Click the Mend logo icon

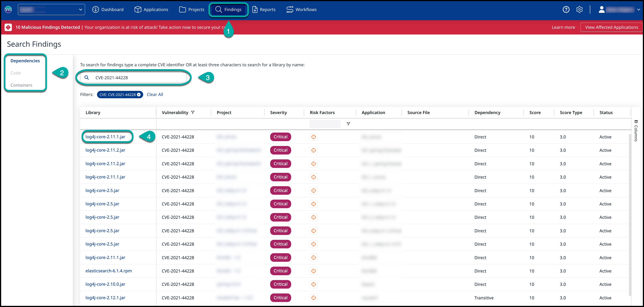coord(8,10)
